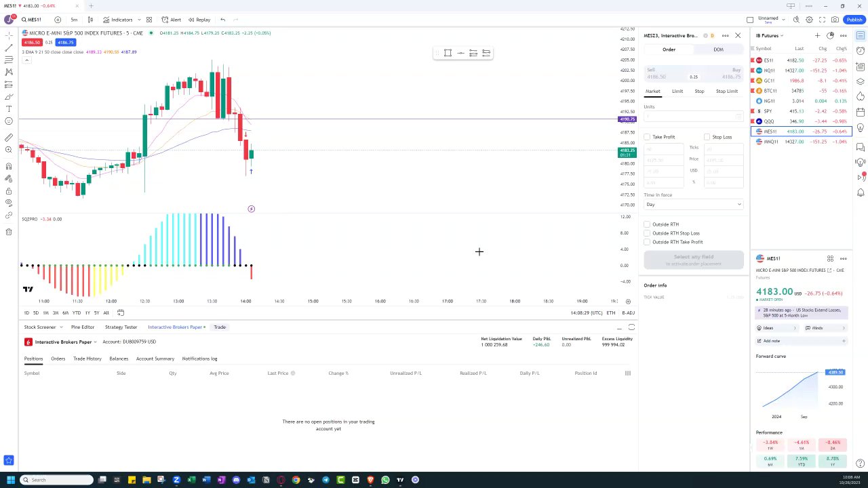Open the 5m interval selector
This screenshot has height=488, width=868.
pos(74,20)
